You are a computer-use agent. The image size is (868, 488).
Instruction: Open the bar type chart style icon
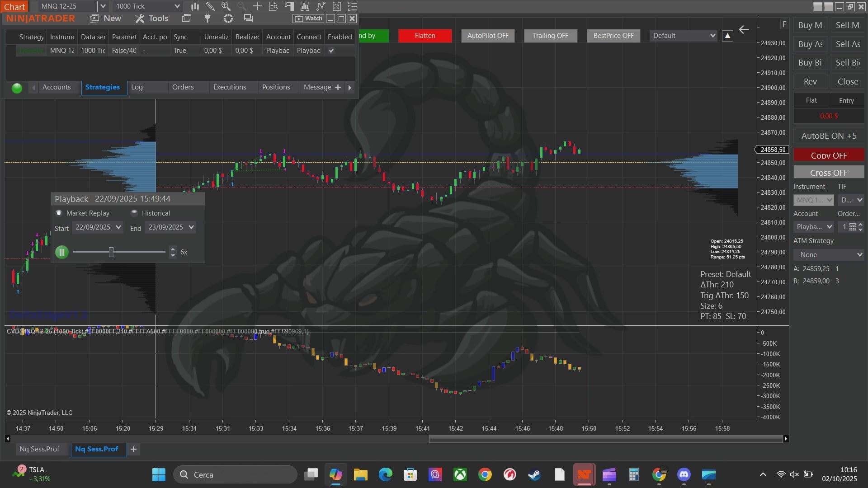(x=195, y=6)
